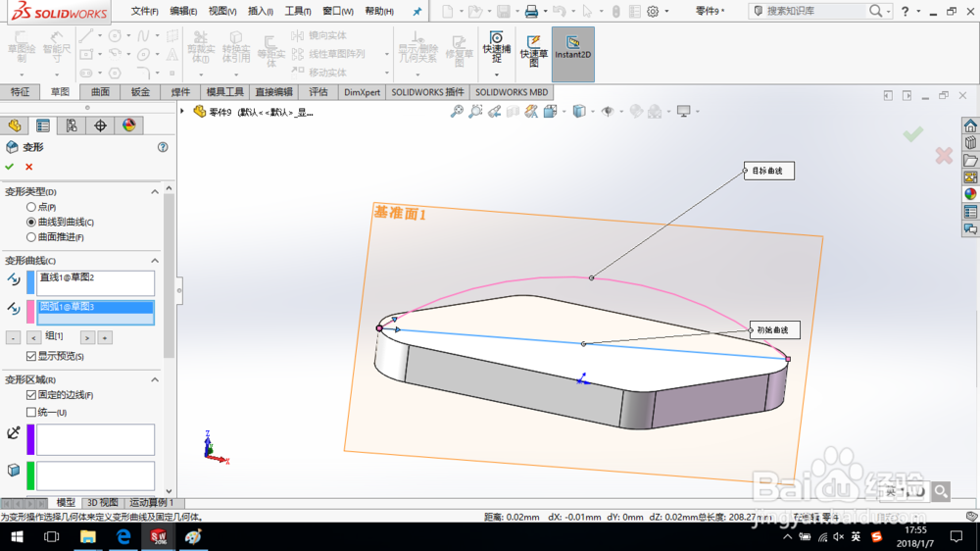The image size is (980, 551).
Task: Select the 曲面推进 radio button
Action: 30,237
